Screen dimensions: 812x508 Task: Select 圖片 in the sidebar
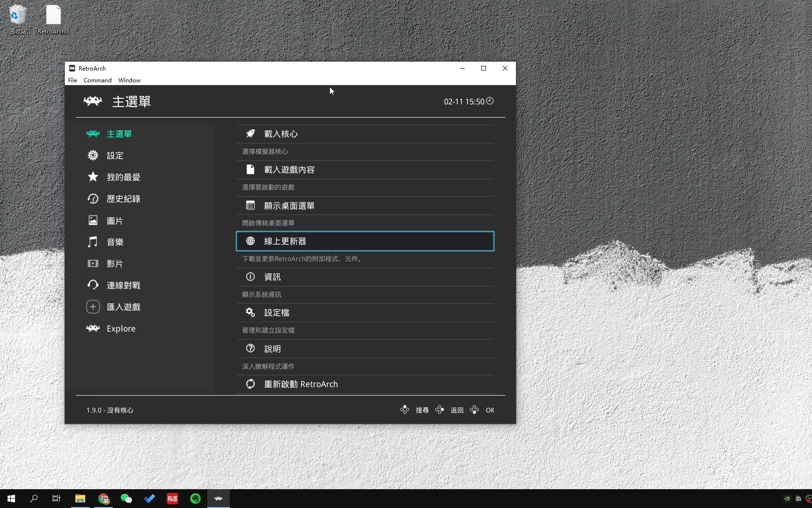tap(115, 221)
